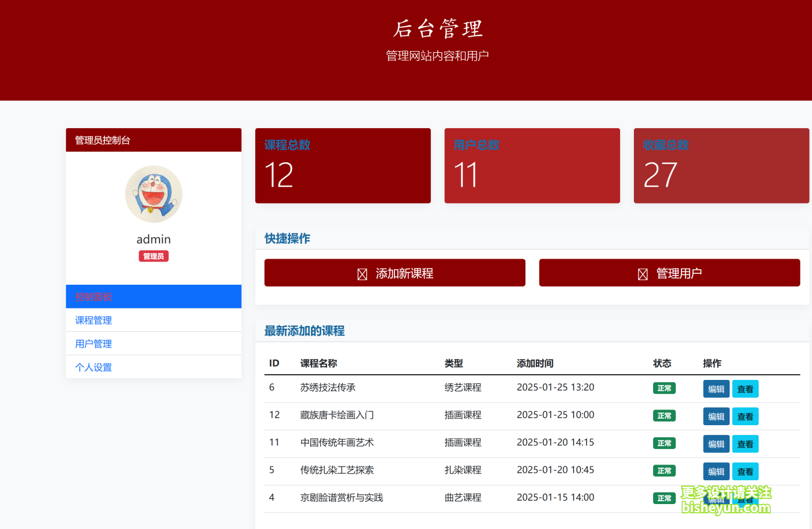Click the 用户总数 statistics card

click(x=532, y=165)
